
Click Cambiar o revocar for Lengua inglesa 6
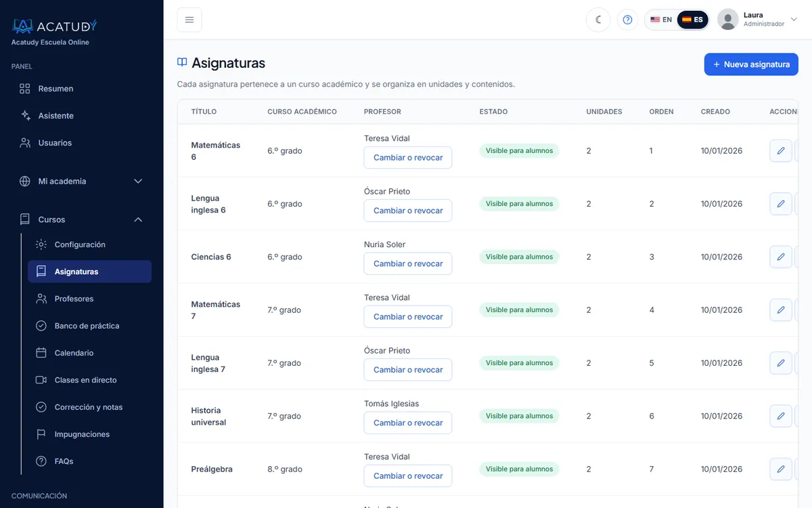[408, 211]
